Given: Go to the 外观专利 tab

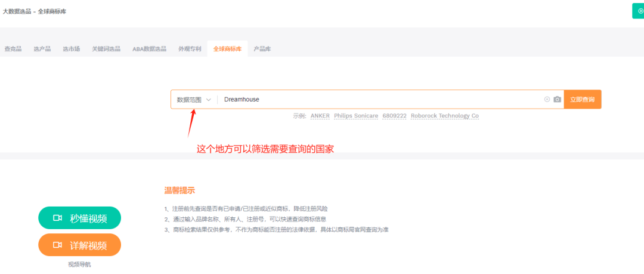Looking at the screenshot, I should pos(190,49).
